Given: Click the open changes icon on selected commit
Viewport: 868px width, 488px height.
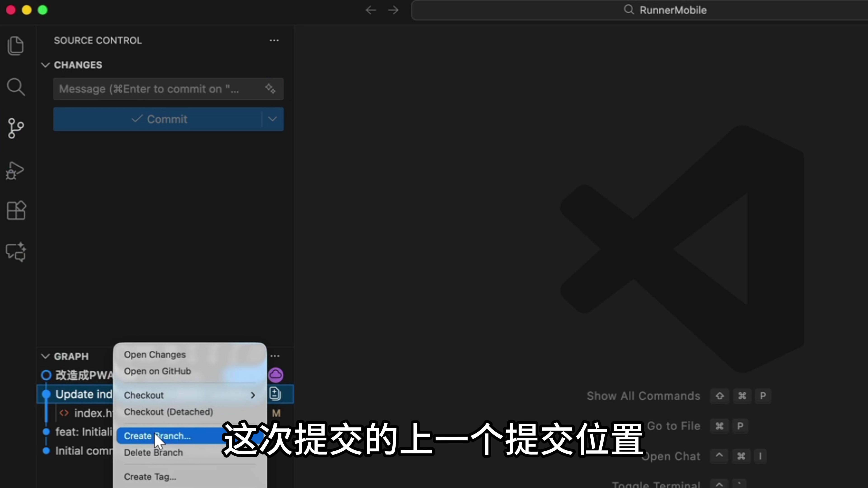Looking at the screenshot, I should point(275,394).
